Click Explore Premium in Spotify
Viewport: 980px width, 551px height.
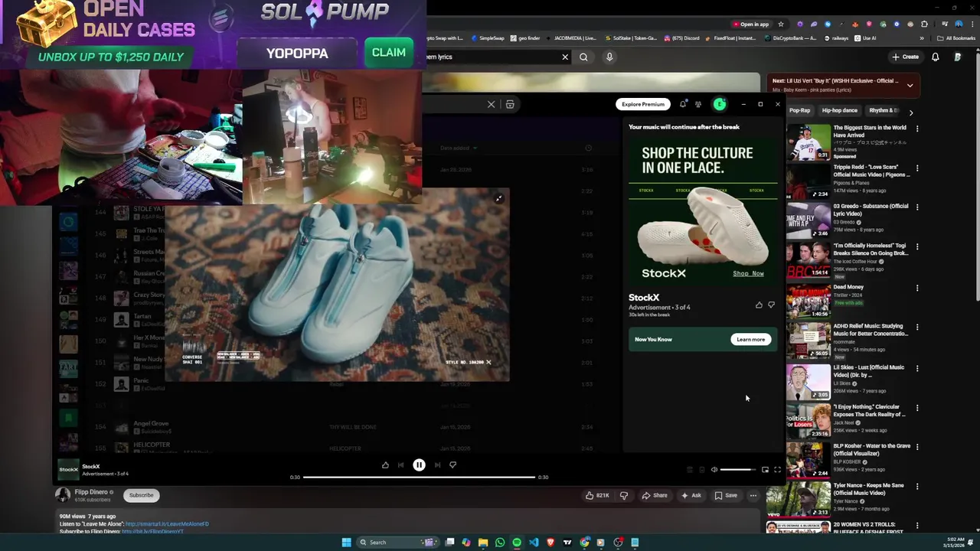coord(643,104)
